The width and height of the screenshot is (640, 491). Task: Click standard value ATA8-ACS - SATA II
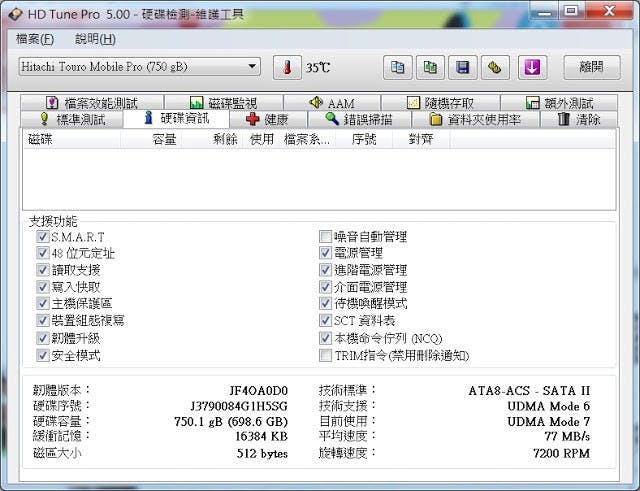coord(529,391)
